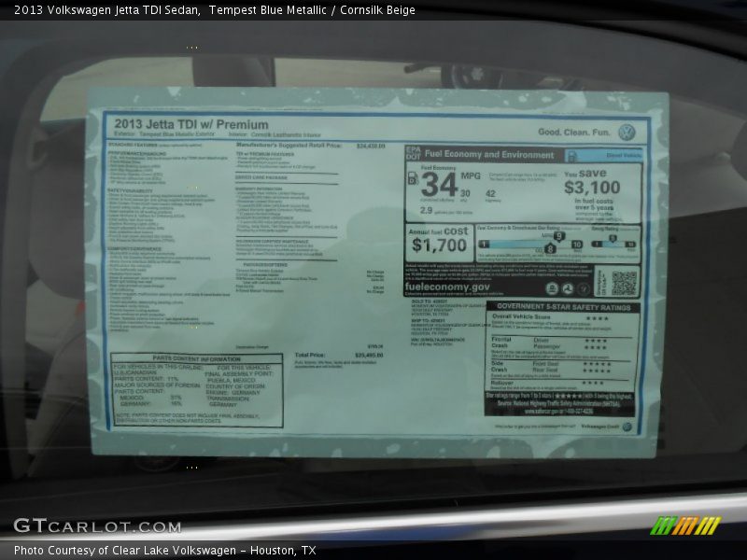Viewport: 747px width, 560px height.
Task: Click the Government 5-Star Safety Ratings header
Action: pos(563,306)
